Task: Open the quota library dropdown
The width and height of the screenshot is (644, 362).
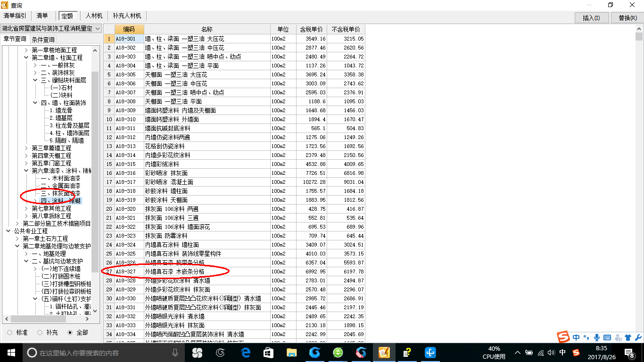Action: coord(98,29)
